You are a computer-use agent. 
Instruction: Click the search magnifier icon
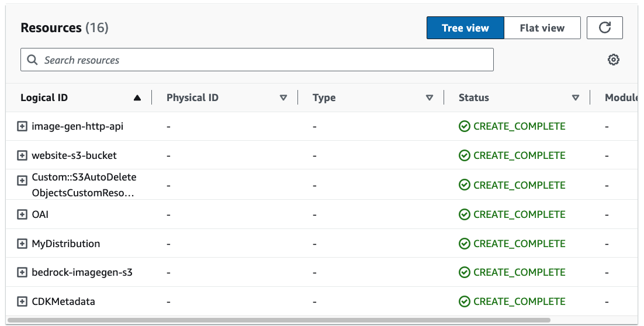[x=32, y=60]
